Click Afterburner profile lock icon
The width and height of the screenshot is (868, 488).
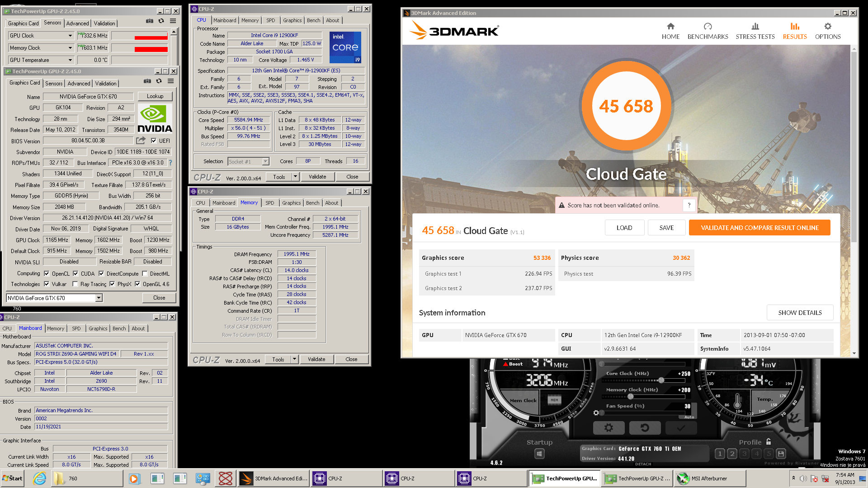tap(769, 441)
